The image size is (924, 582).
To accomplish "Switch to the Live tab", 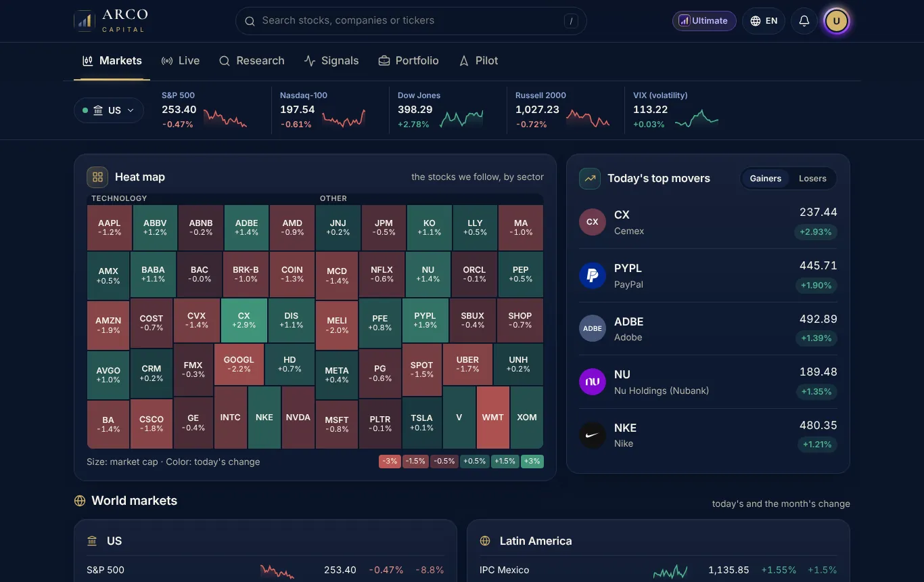I will coord(180,61).
